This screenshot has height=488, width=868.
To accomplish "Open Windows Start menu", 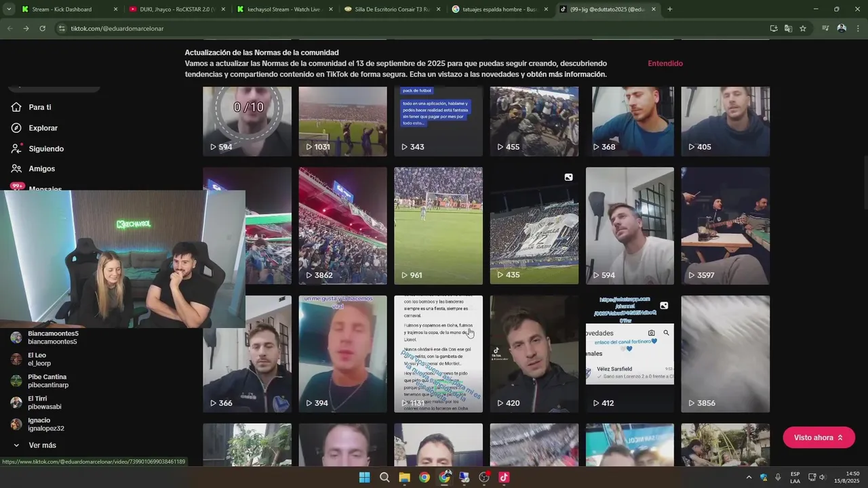I will [364, 477].
